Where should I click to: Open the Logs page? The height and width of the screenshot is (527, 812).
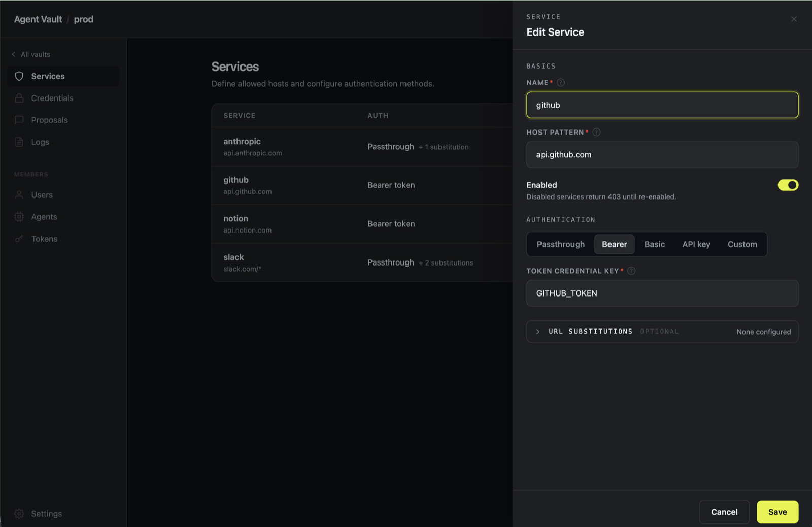coord(64,142)
